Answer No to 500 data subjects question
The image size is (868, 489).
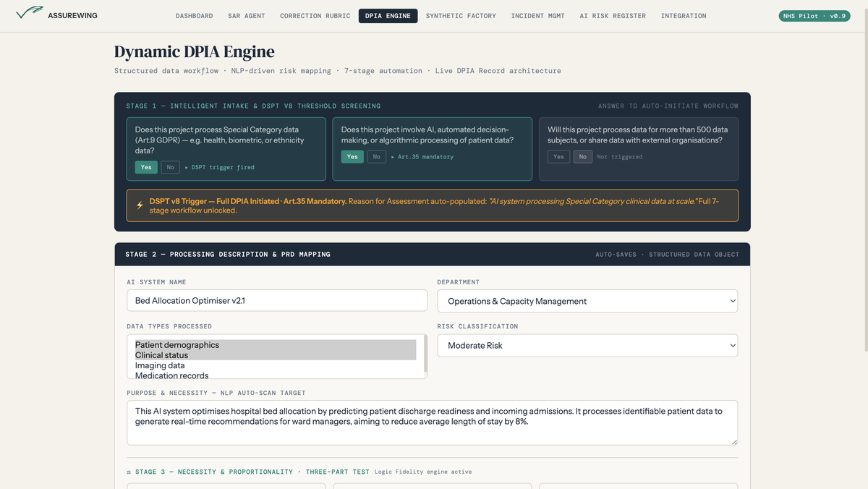pos(582,156)
